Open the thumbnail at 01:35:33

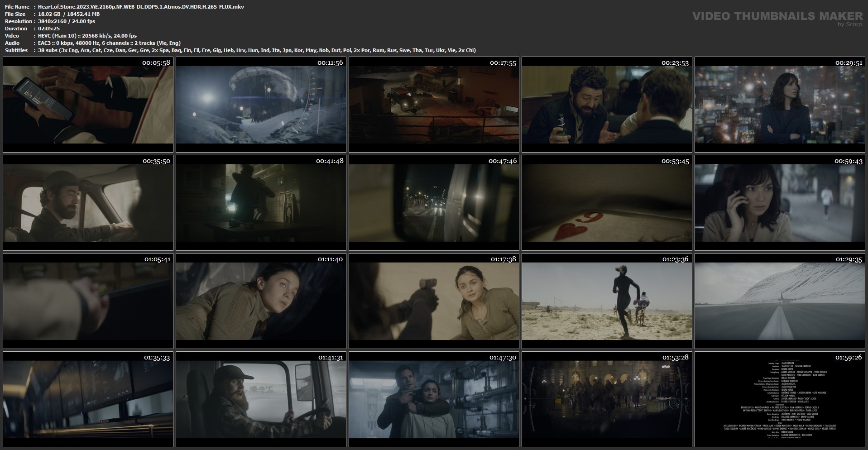[x=88, y=399]
